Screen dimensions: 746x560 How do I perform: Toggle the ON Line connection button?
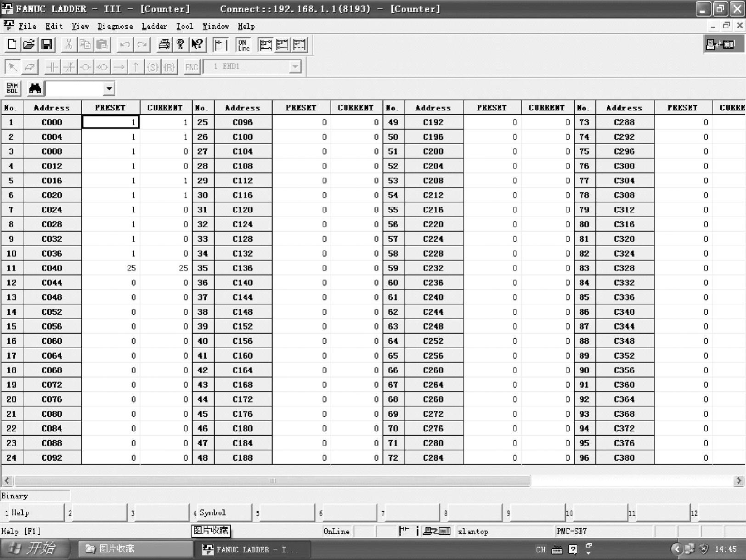[243, 45]
